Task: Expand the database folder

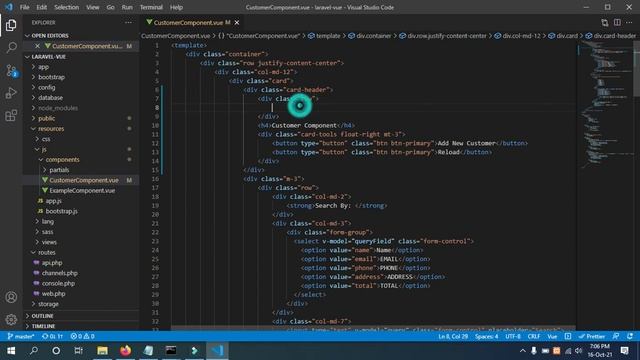Action: point(50,98)
